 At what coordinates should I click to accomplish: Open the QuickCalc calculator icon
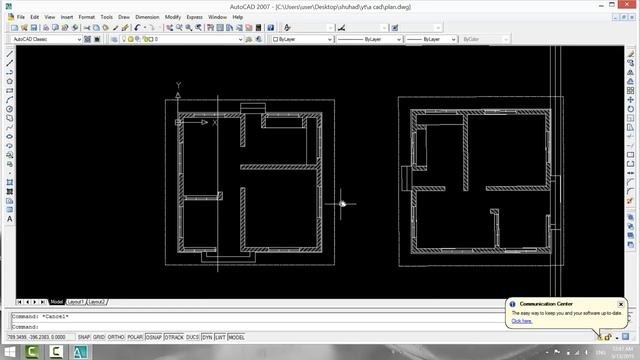pyautogui.click(x=258, y=28)
